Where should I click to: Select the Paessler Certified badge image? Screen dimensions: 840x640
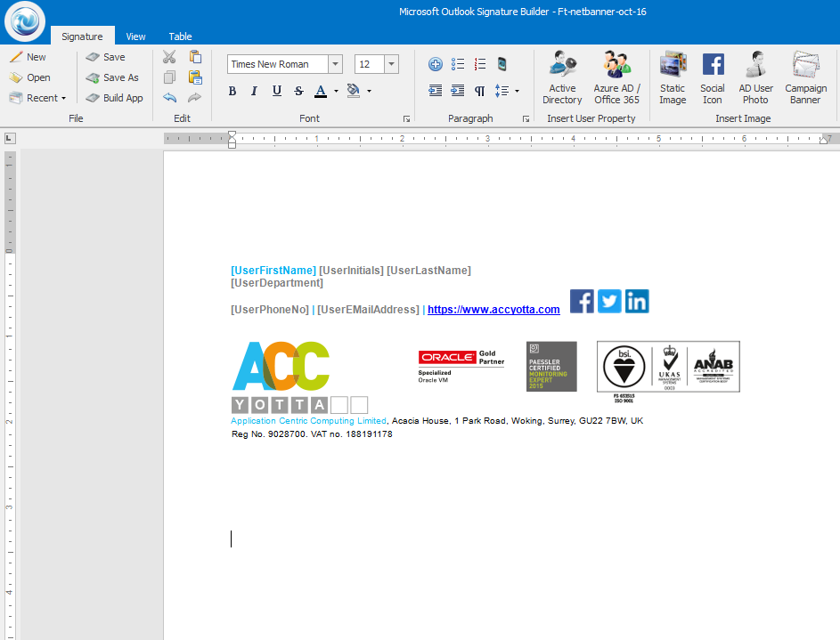[551, 367]
